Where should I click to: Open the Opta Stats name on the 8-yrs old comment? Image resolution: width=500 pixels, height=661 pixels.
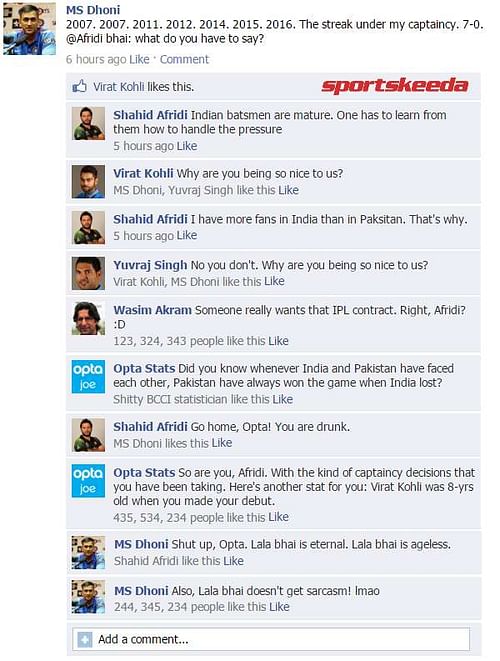point(144,473)
